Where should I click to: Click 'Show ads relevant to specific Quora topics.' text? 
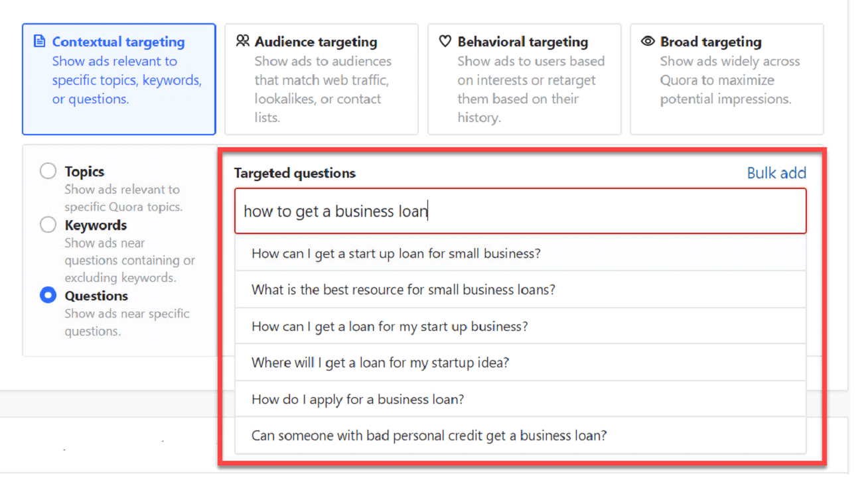click(x=123, y=198)
